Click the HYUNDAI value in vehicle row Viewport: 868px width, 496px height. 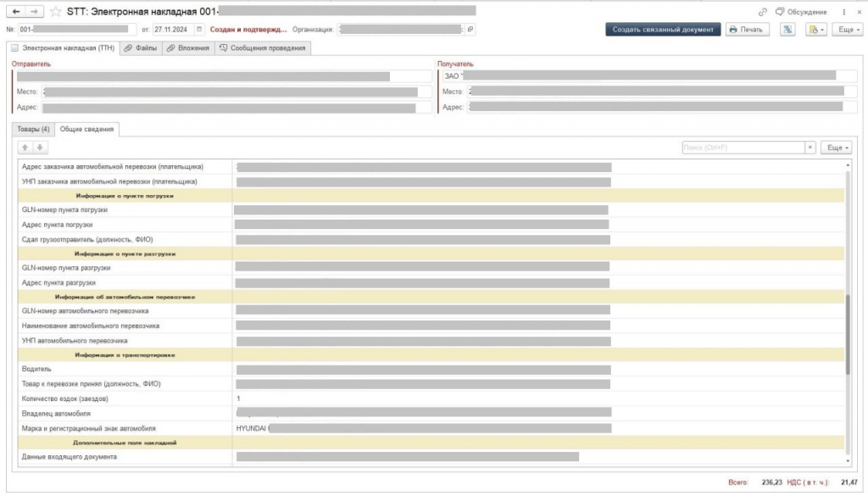[251, 428]
